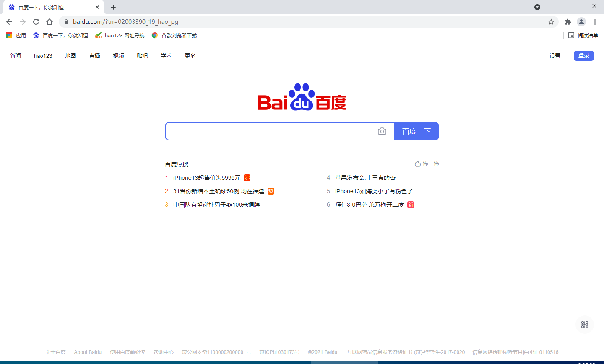
Task: Click the tab search dropdown circle icon
Action: [537, 7]
